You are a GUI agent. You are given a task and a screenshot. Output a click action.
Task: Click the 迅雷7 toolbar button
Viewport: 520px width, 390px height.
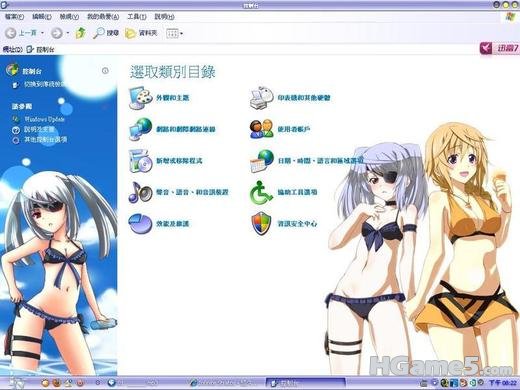[x=499, y=48]
